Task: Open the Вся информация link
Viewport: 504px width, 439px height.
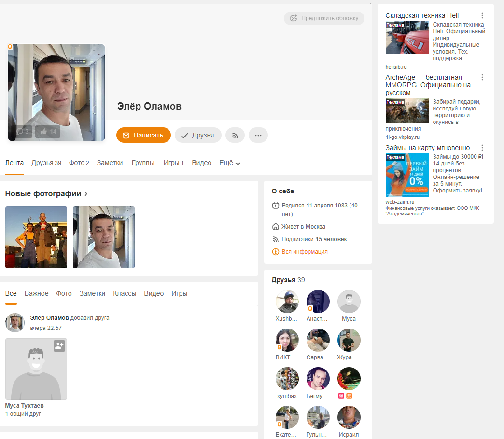Action: [x=304, y=252]
